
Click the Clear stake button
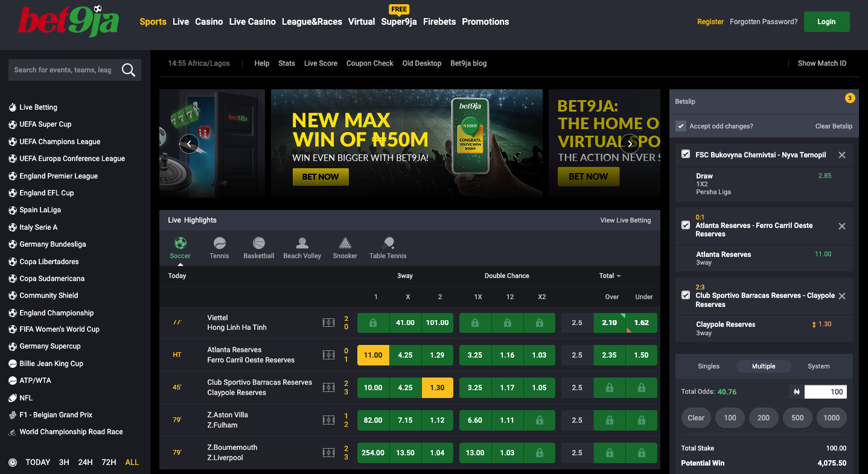[696, 417]
